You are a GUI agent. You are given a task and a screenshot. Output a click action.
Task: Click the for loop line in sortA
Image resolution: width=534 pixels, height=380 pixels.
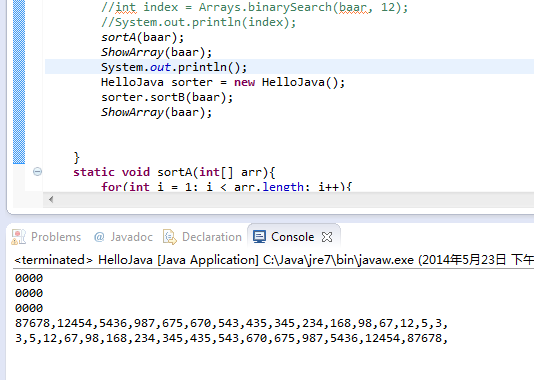(226, 187)
